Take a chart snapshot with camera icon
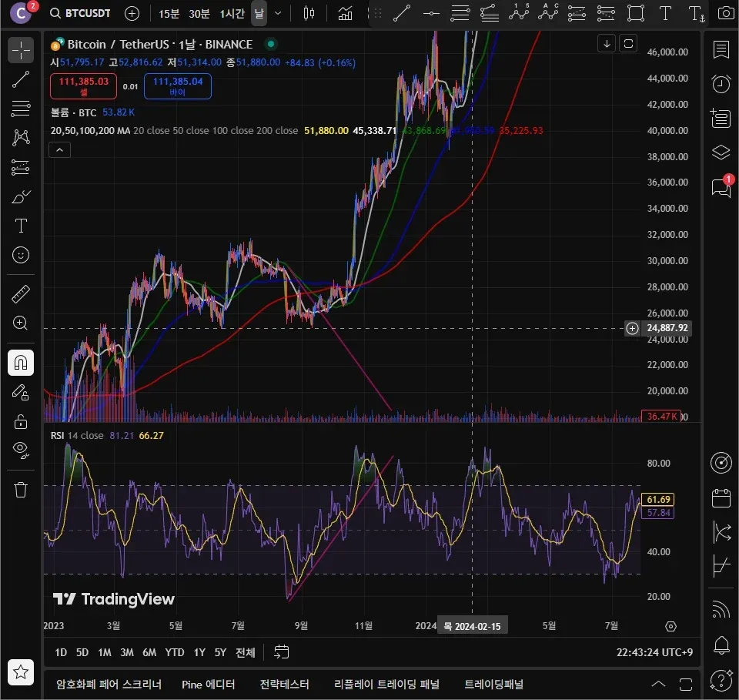This screenshot has height=700, width=739. (x=726, y=13)
